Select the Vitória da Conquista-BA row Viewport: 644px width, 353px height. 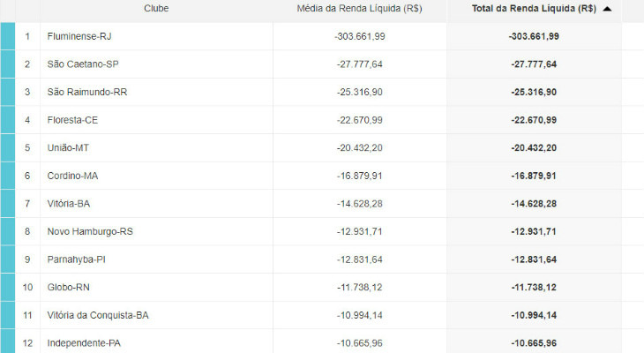coord(98,315)
